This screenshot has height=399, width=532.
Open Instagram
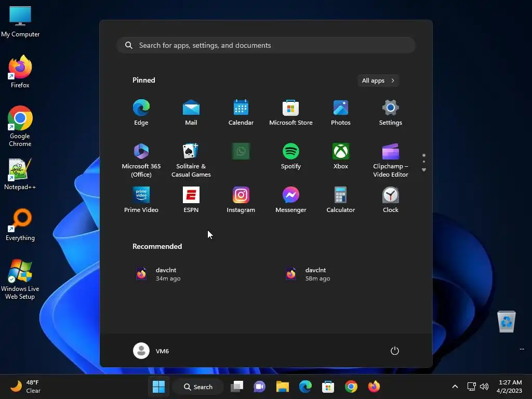click(241, 200)
